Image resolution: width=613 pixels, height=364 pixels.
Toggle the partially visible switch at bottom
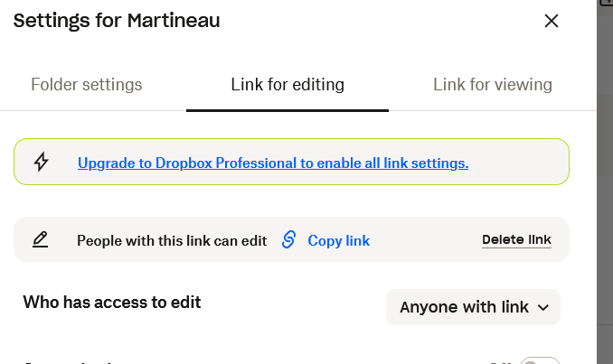(541, 361)
